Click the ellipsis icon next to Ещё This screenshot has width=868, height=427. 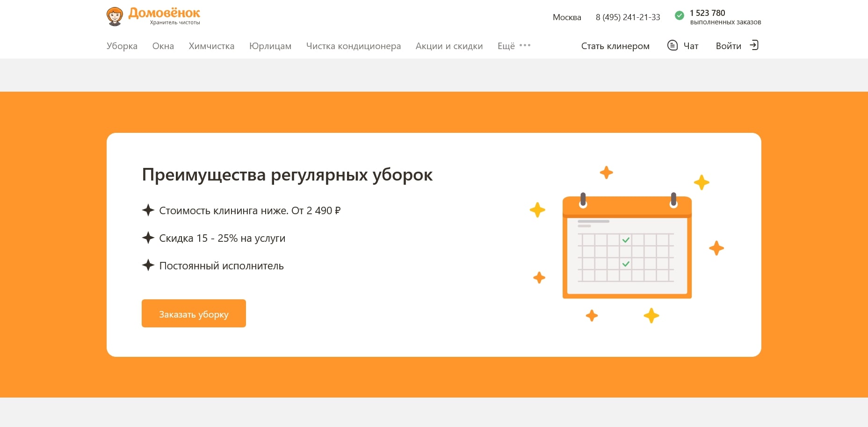(525, 45)
